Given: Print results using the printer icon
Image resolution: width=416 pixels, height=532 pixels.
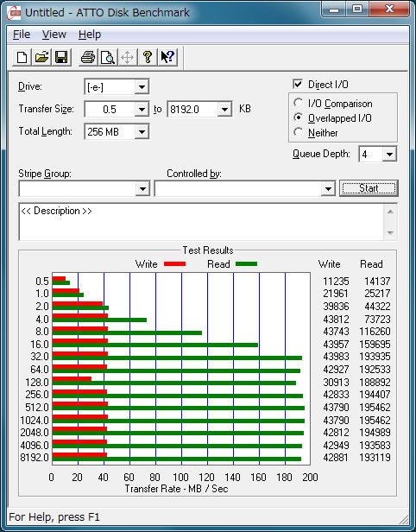Looking at the screenshot, I should 88,57.
